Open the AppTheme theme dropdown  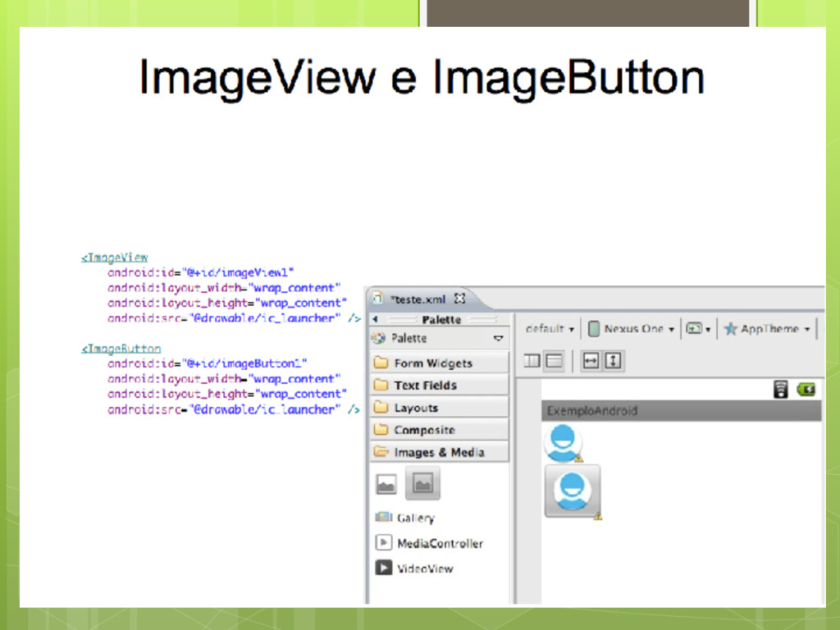767,329
